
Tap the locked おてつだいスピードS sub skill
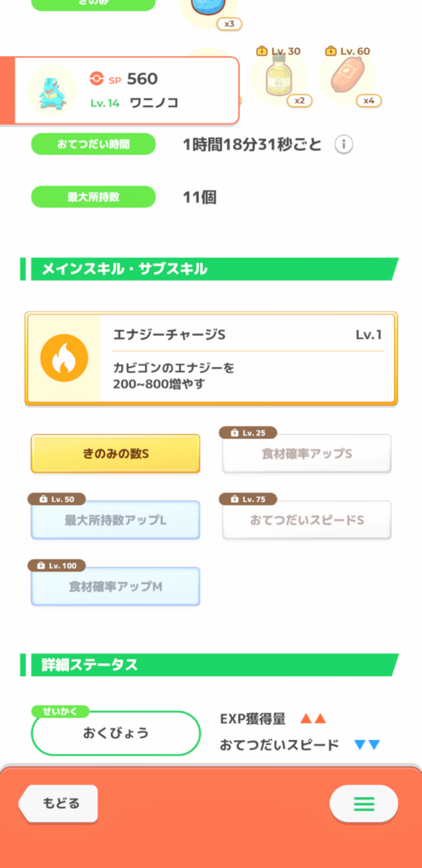coord(307,520)
